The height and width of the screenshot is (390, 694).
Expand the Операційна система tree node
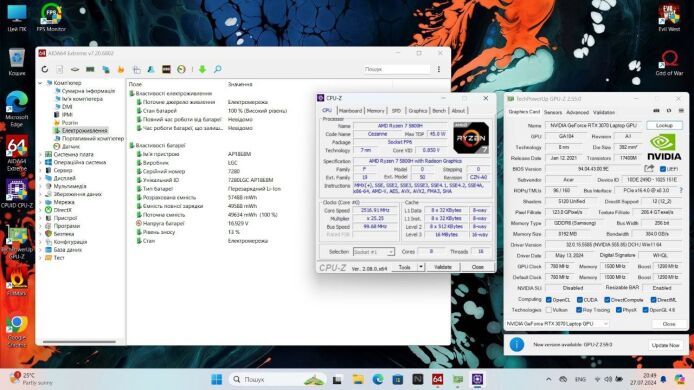pyautogui.click(x=40, y=162)
